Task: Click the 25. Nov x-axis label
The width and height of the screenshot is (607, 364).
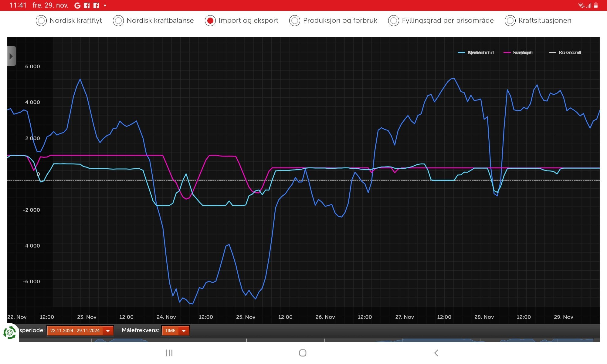Action: point(246,317)
